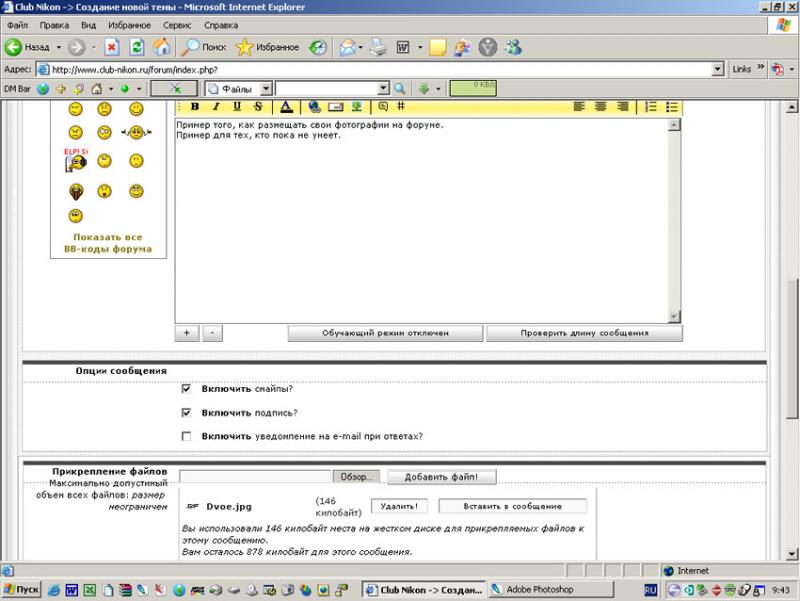
Task: Decrease editor size with minus button
Action: click(x=212, y=333)
